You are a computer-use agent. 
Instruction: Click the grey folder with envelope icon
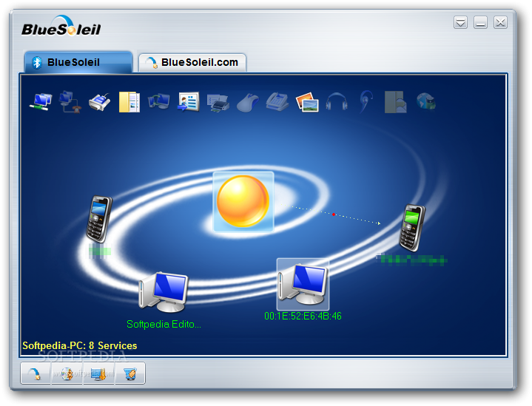(x=396, y=102)
